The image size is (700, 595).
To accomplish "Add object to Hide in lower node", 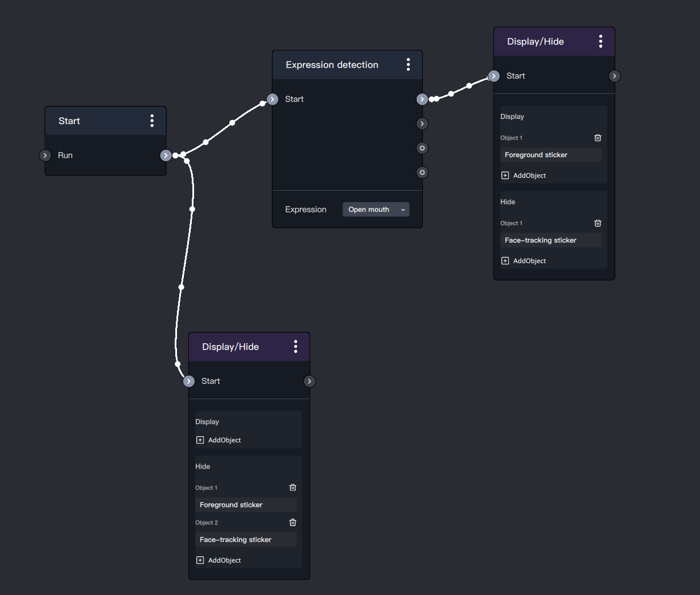I will [219, 560].
